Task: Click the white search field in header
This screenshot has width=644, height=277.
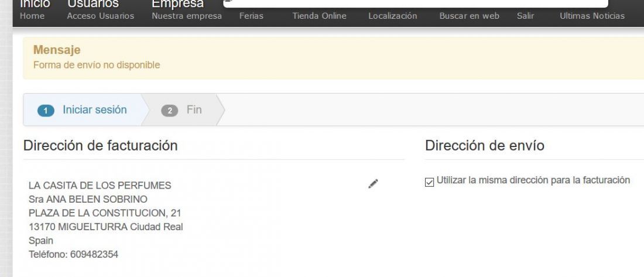Action: click(x=416, y=4)
